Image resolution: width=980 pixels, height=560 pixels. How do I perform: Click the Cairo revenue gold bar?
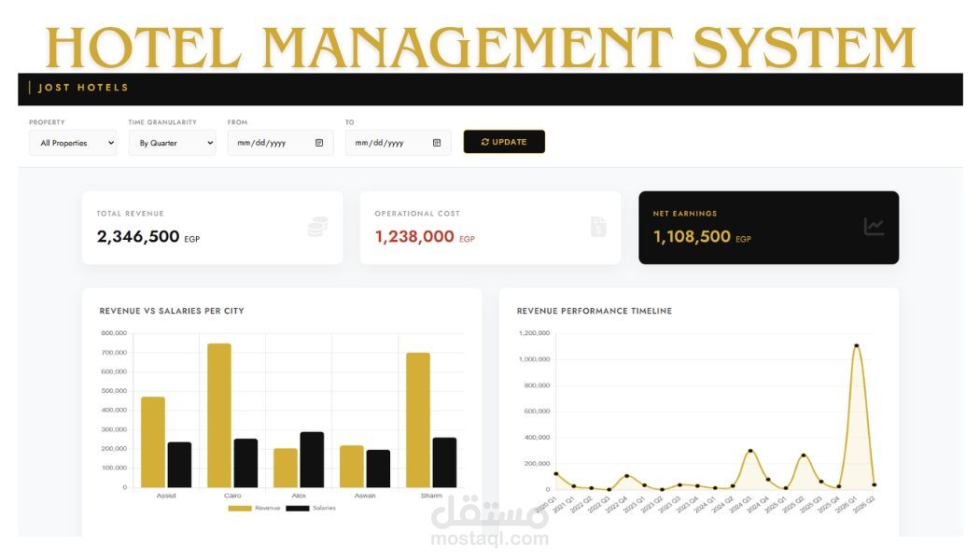pyautogui.click(x=219, y=415)
